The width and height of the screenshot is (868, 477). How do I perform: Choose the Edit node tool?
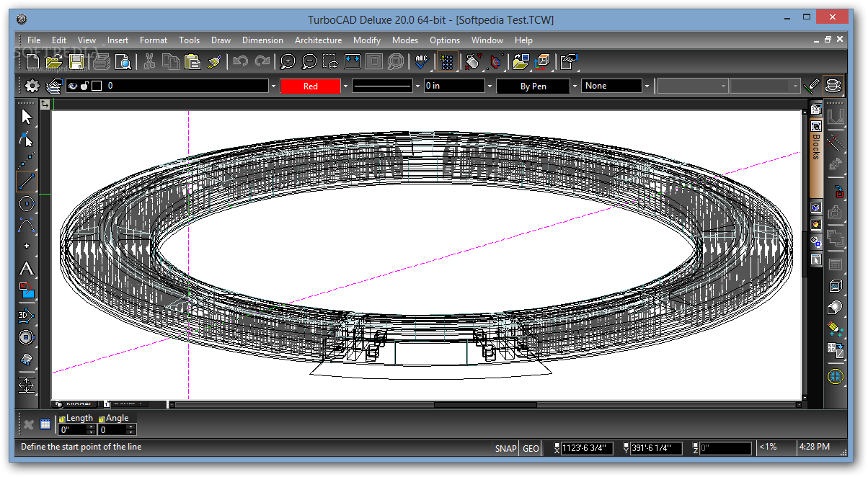coord(27,138)
